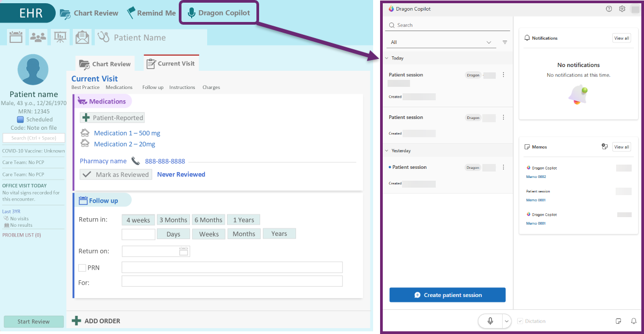
Task: Click the Remind Me flag button
Action: click(151, 13)
